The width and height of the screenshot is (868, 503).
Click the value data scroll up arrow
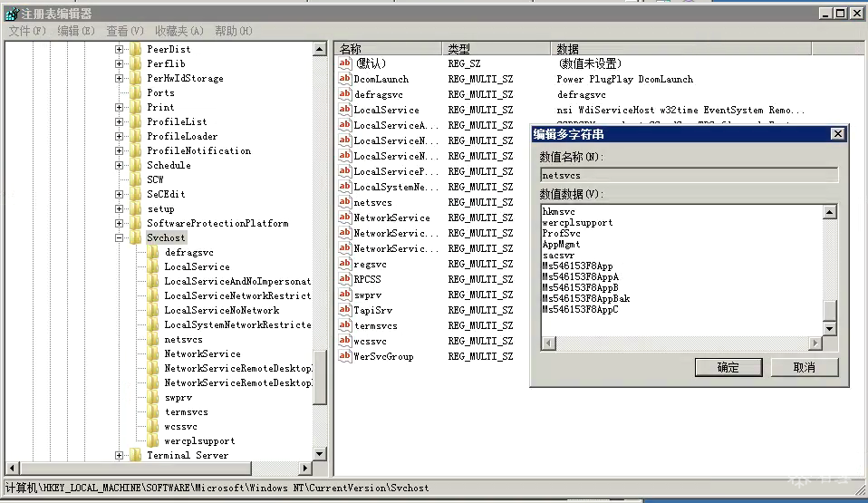(829, 212)
